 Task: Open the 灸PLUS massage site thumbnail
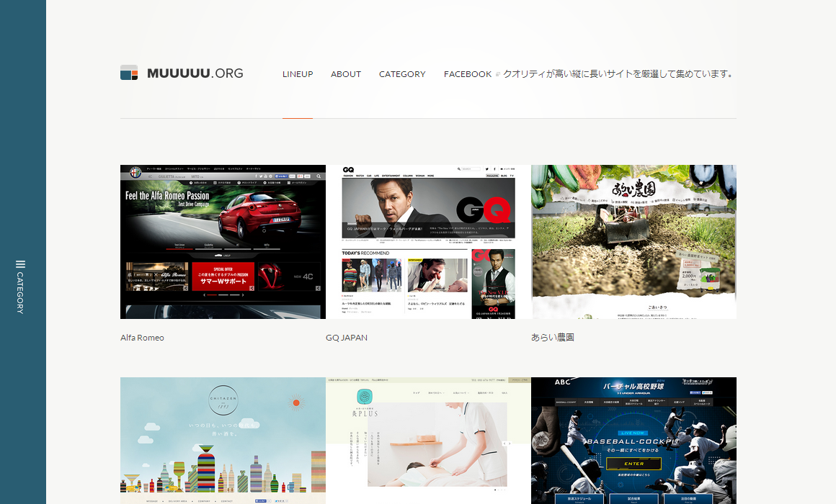428,441
